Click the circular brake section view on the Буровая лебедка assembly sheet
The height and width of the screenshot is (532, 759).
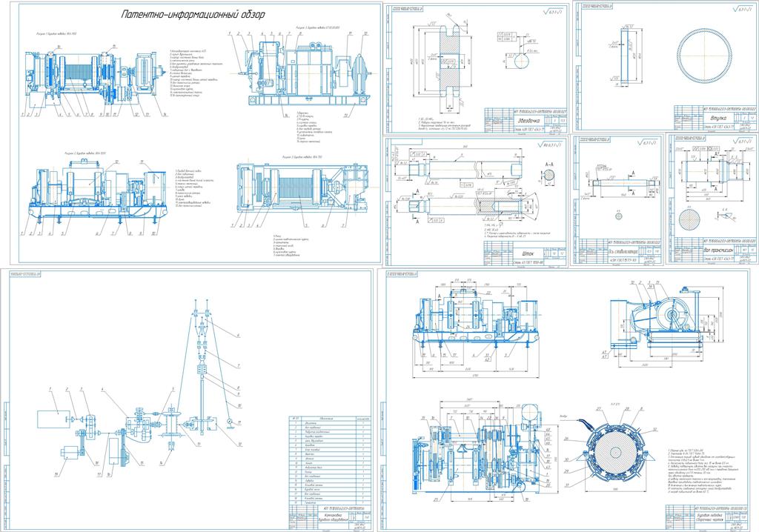click(614, 452)
